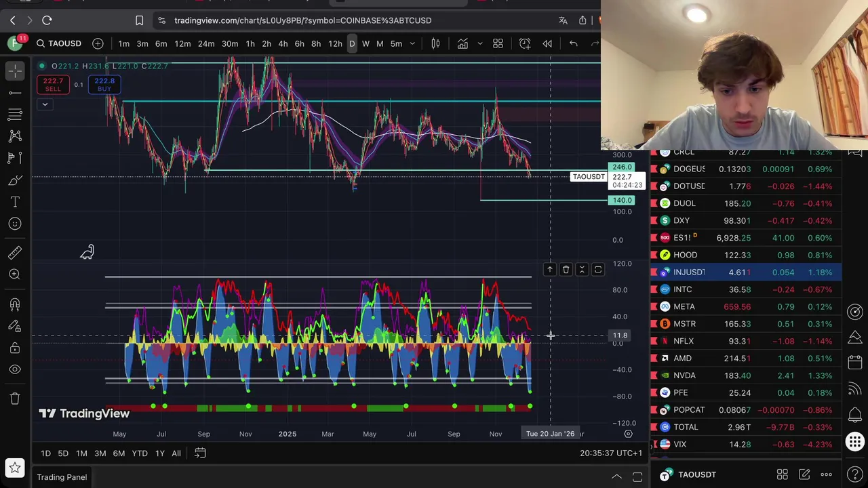The width and height of the screenshot is (868, 488).
Task: Open chart settings gear on the time axis
Action: pyautogui.click(x=628, y=434)
